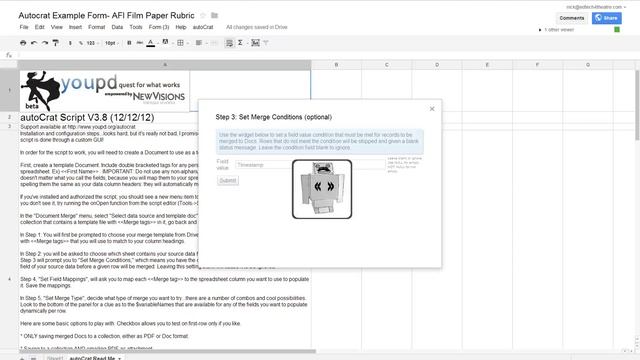Viewport: 640px width, 360px height.
Task: Open the 10pt font size dropdown
Action: pyautogui.click(x=112, y=43)
